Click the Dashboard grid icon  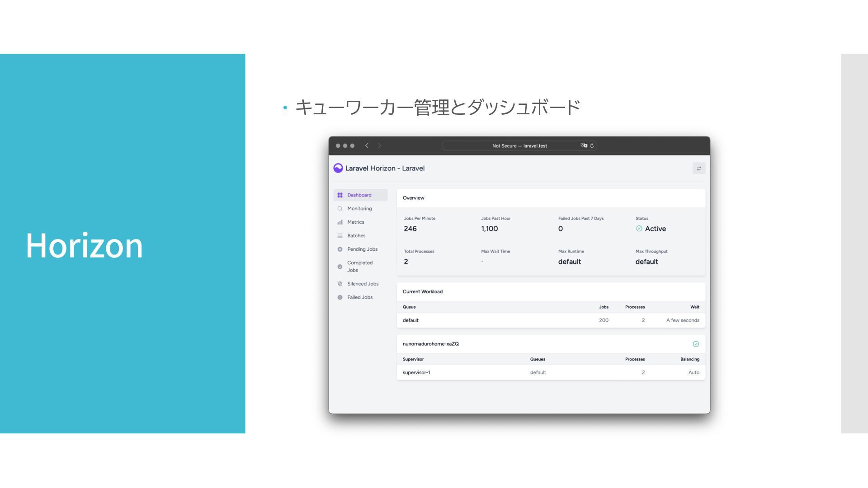pyautogui.click(x=340, y=195)
